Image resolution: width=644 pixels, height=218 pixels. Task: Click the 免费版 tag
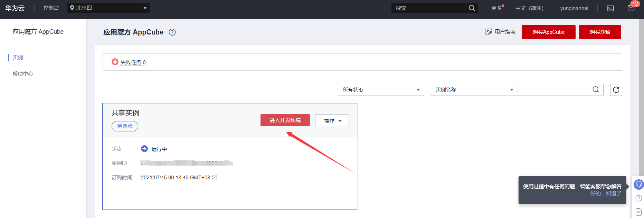point(125,126)
